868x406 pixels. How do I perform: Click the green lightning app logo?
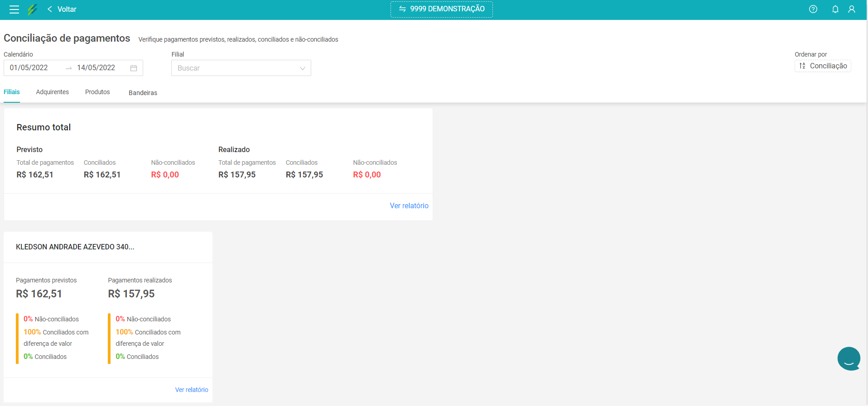click(32, 10)
